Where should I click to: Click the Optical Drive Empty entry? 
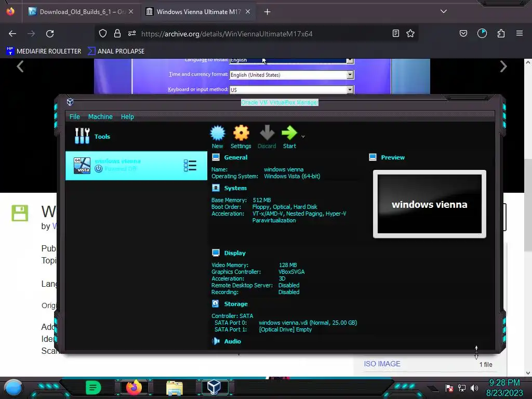click(285, 329)
